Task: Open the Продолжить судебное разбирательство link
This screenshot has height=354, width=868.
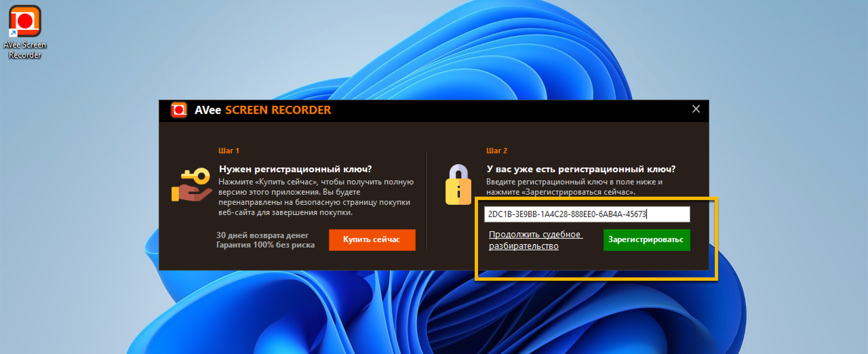Action: 536,240
